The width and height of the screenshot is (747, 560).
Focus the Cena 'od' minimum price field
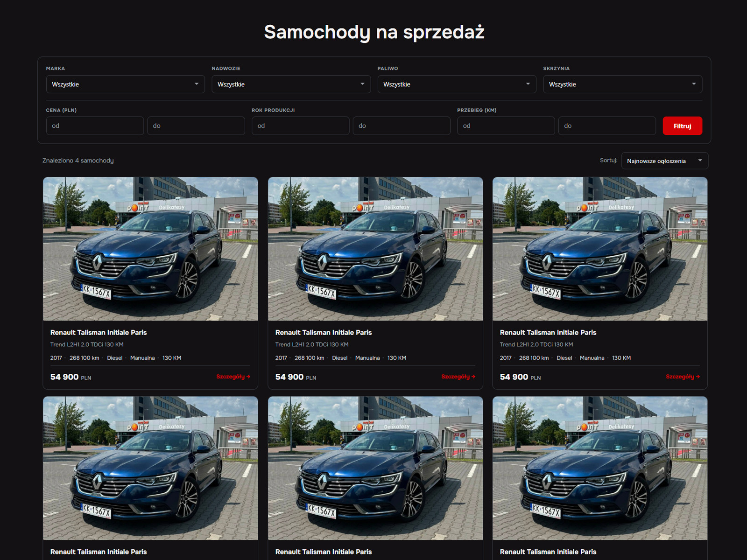pyautogui.click(x=95, y=126)
